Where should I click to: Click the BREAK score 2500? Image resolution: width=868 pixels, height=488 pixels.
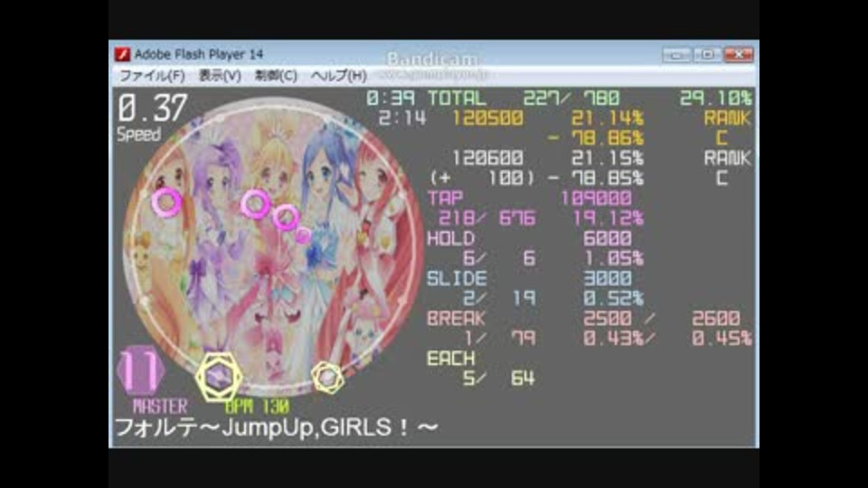608,319
